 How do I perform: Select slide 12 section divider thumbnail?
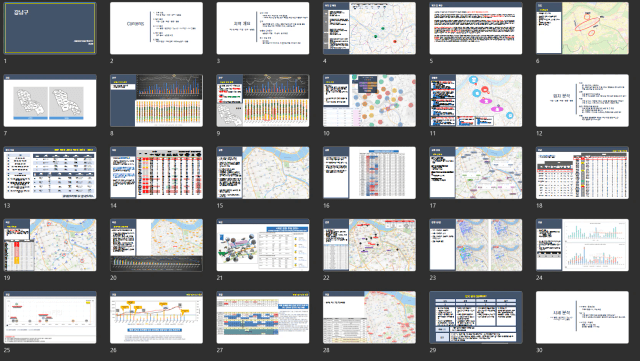coord(582,100)
